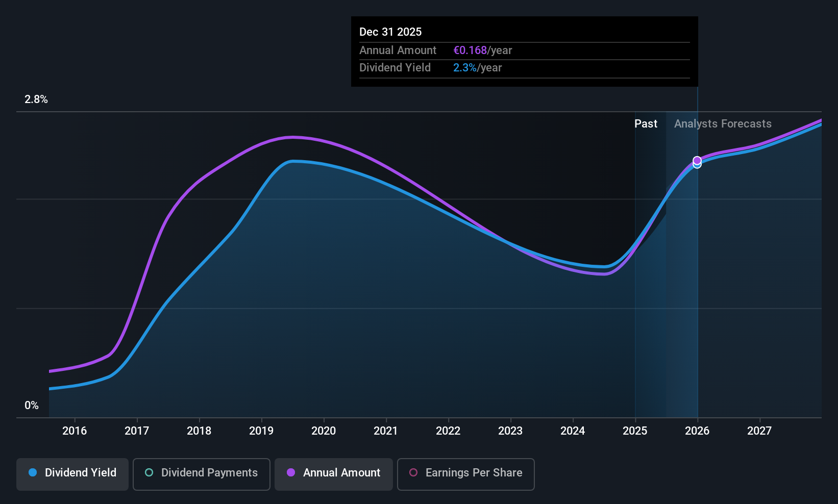Select the 2027 x-axis year label
This screenshot has width=838, height=504.
point(759,431)
